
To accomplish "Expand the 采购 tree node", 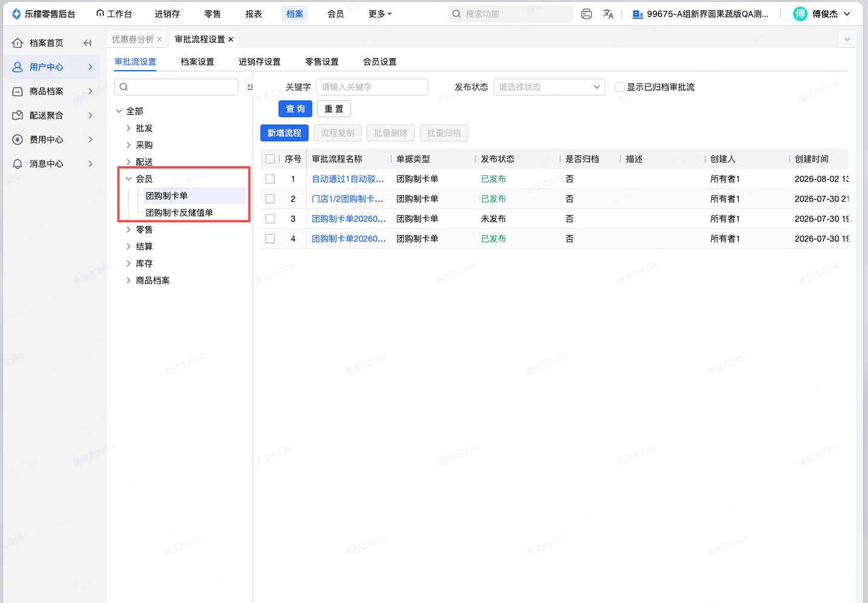I will (129, 145).
